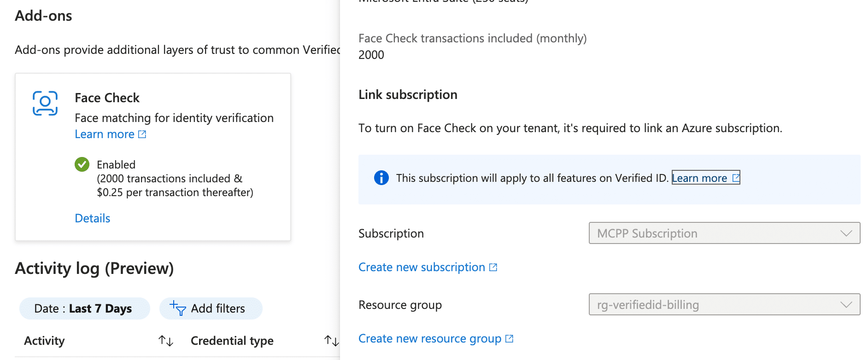Click the chevron on the Subscription combo box
Image resolution: width=868 pixels, height=360 pixels.
846,233
